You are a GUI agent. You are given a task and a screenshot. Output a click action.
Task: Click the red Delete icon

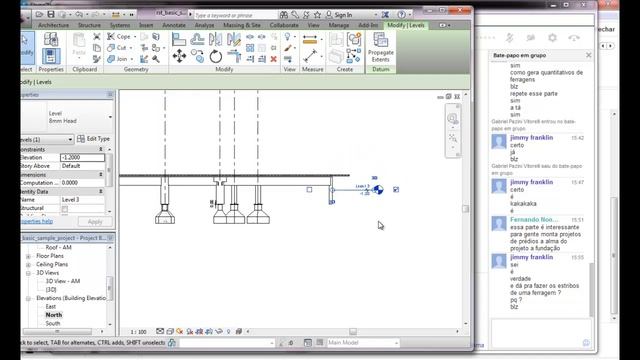tap(273, 59)
